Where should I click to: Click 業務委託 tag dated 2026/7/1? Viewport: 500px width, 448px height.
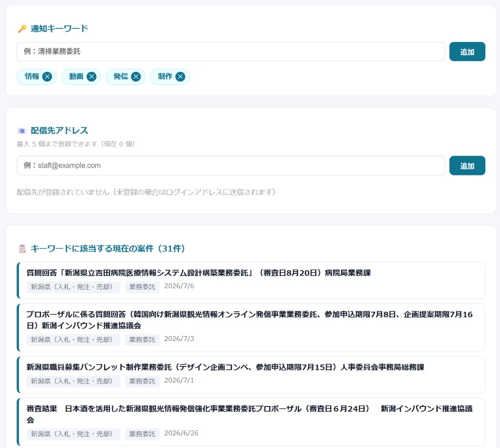pyautogui.click(x=142, y=381)
